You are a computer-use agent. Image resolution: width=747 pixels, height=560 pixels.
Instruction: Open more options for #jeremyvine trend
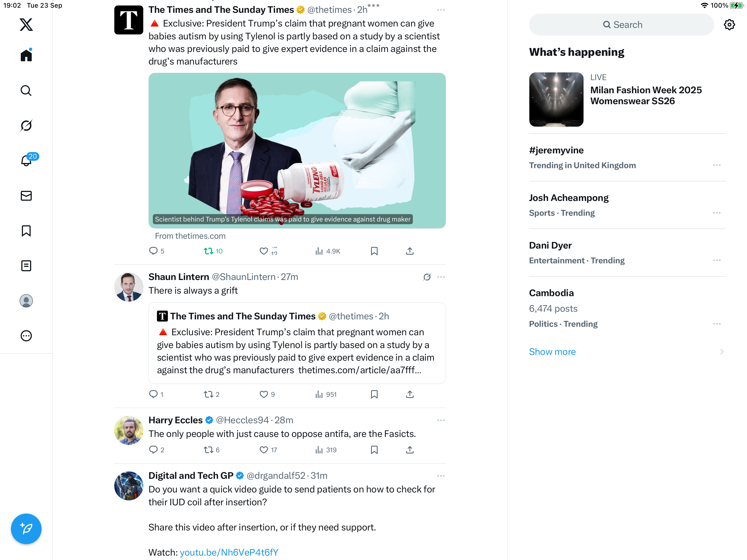tap(717, 165)
